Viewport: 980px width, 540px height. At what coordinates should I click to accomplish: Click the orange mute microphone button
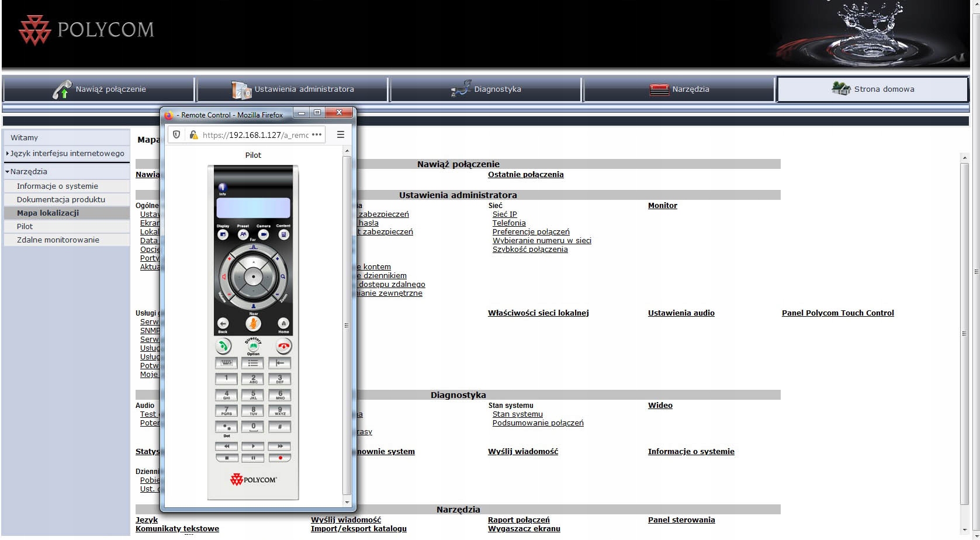[x=253, y=323]
